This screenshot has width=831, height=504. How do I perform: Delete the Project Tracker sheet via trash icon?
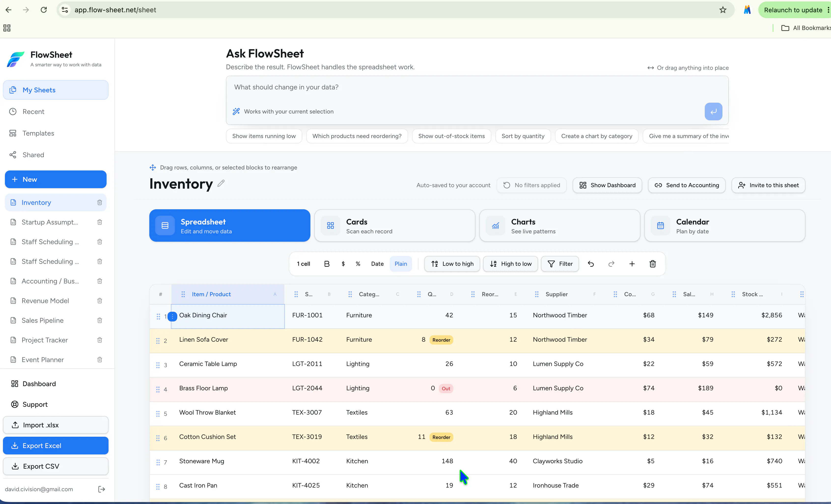coord(99,340)
